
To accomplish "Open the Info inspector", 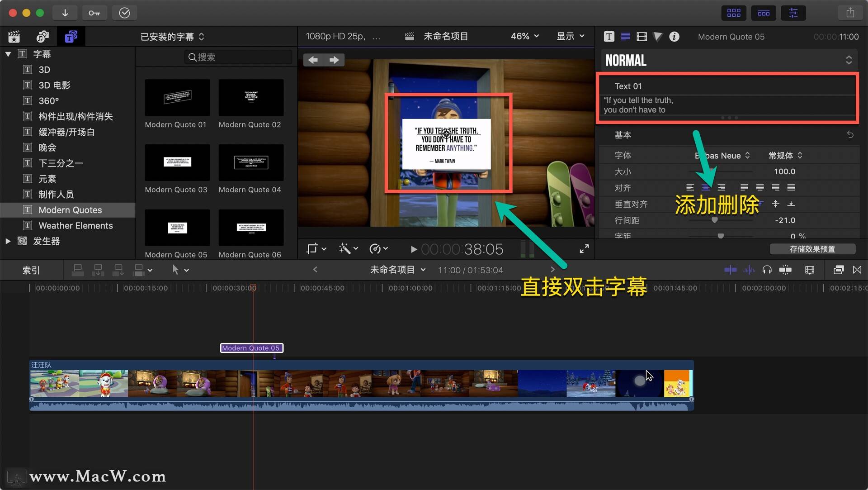I will click(x=674, y=36).
